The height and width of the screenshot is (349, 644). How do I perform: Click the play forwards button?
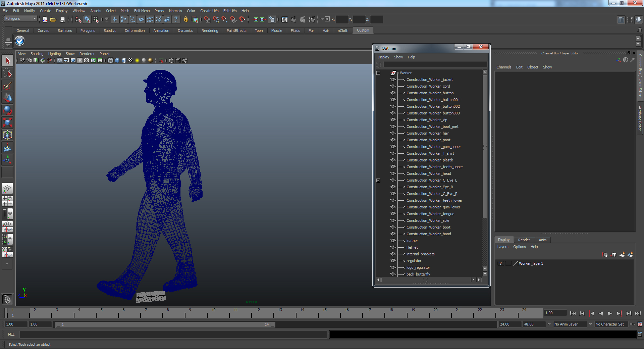(610, 313)
